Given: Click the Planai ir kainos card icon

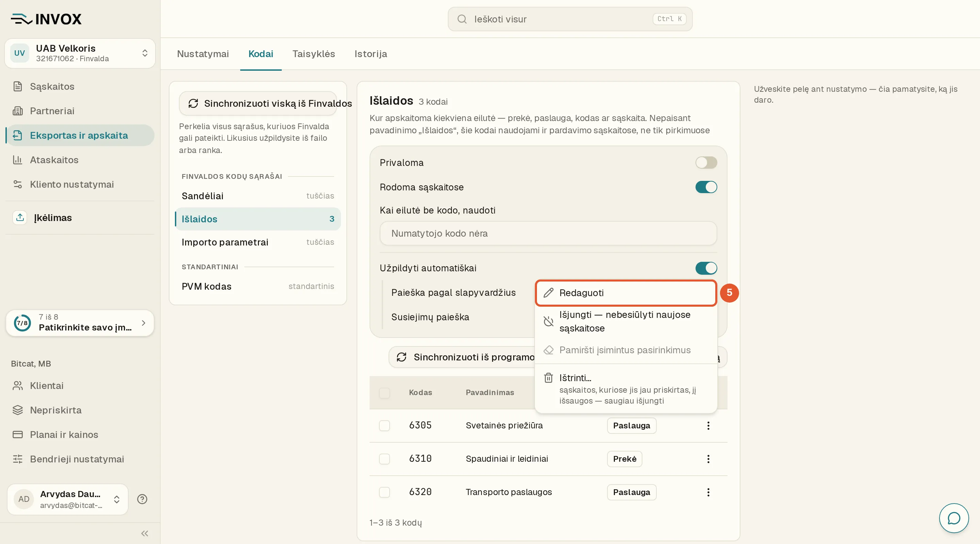Looking at the screenshot, I should click(x=17, y=434).
